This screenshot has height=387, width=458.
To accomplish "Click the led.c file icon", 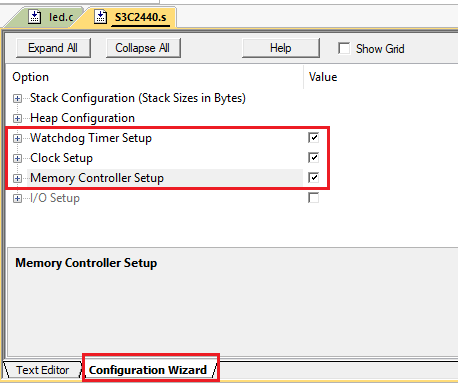I will pyautogui.click(x=34, y=17).
